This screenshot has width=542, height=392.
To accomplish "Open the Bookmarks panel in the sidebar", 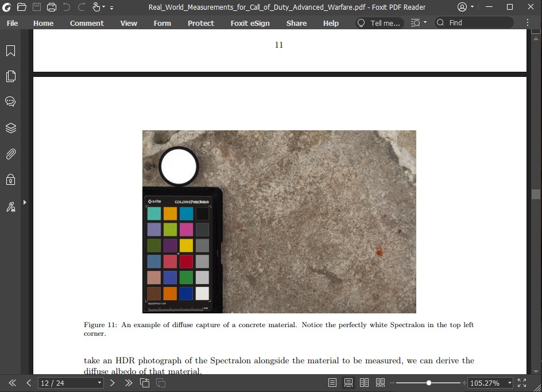I will pyautogui.click(x=10, y=51).
